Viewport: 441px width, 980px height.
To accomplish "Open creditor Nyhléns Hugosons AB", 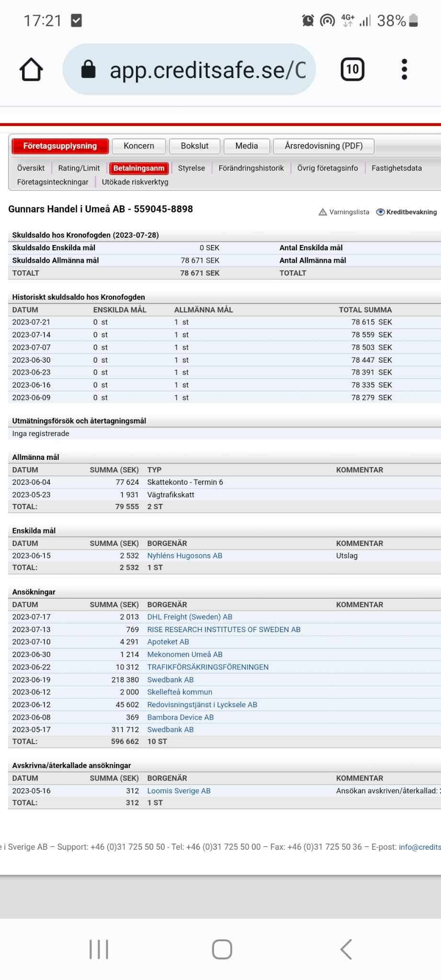I will pyautogui.click(x=185, y=556).
